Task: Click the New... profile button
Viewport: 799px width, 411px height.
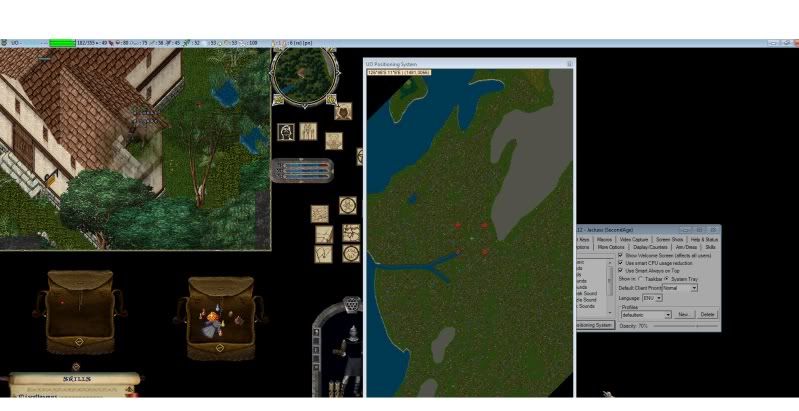Action: [x=684, y=315]
